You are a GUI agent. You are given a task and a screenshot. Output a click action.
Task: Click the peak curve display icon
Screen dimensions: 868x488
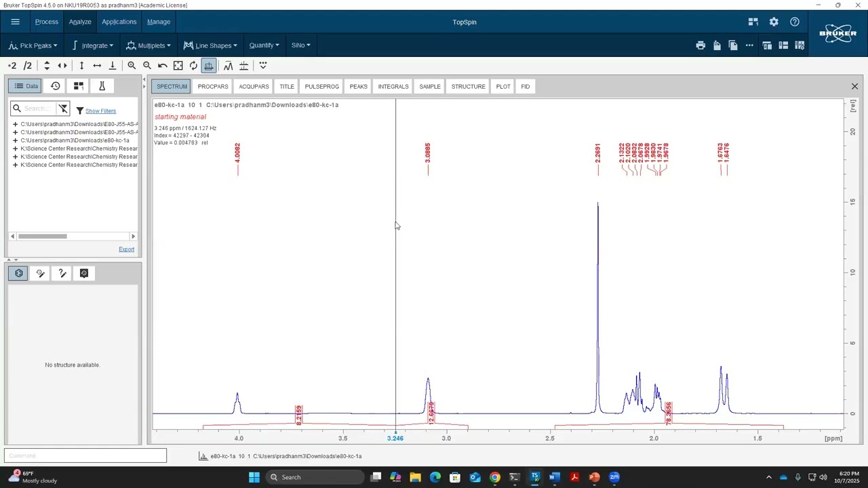click(228, 66)
